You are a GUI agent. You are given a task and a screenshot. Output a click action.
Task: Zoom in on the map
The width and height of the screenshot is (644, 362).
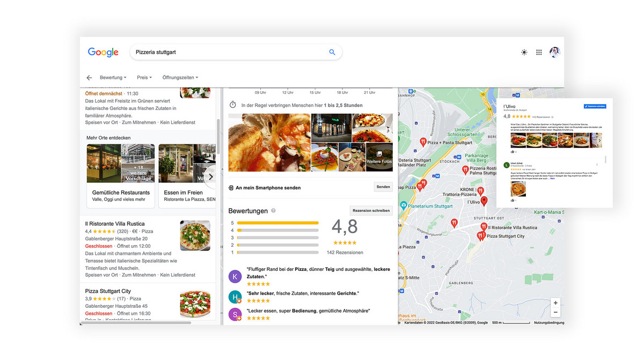click(555, 303)
